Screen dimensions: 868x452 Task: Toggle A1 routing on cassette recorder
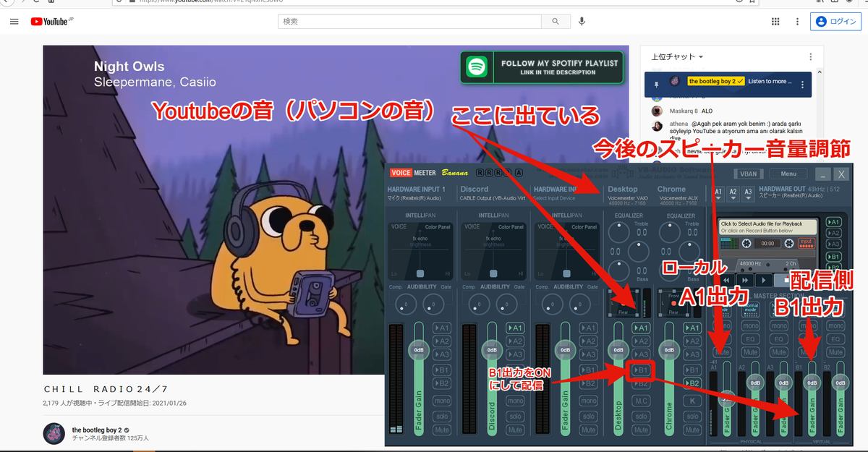point(834,222)
